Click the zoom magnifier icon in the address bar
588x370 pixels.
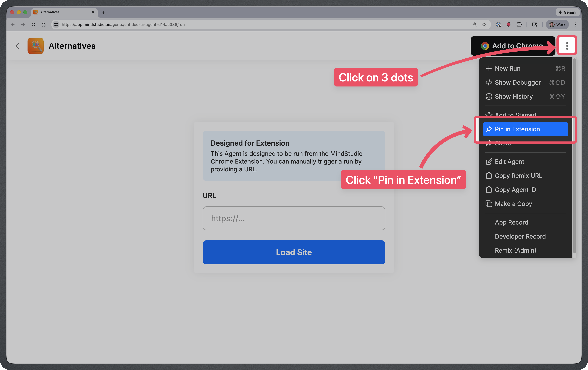click(474, 24)
